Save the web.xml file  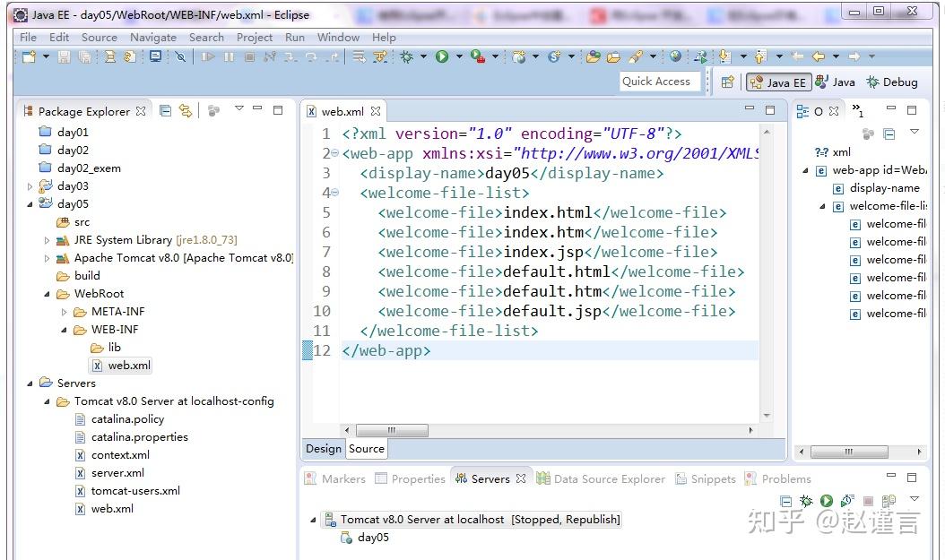pos(64,57)
